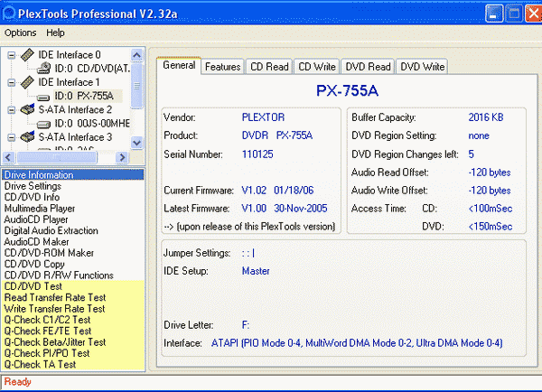542x392 pixels.
Task: Click the ATAPI interface mode description
Action: tap(357, 343)
